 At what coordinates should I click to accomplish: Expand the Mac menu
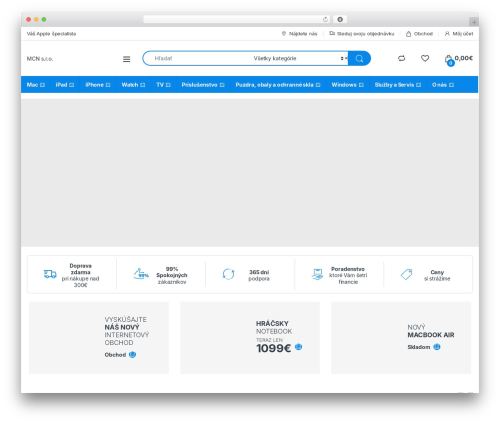pos(36,85)
